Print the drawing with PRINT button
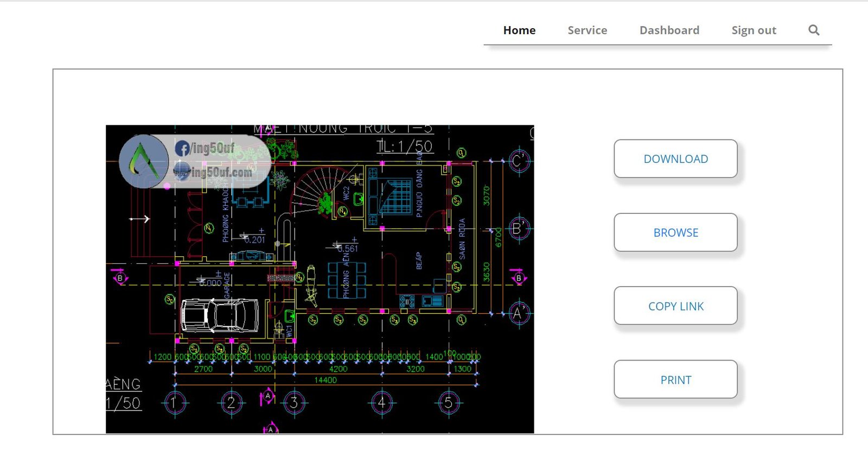Image resolution: width=868 pixels, height=449 pixels. point(675,380)
